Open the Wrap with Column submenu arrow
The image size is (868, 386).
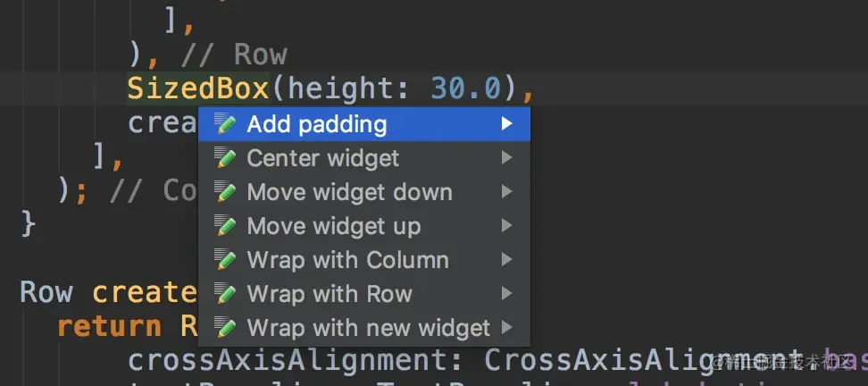click(506, 260)
